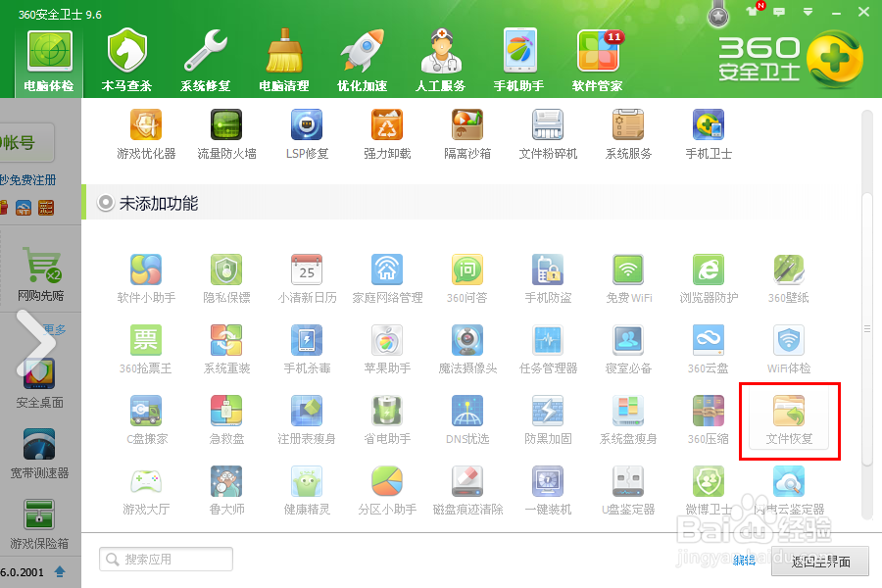Add 任务管理器 tool
This screenshot has width=882, height=588.
(548, 350)
